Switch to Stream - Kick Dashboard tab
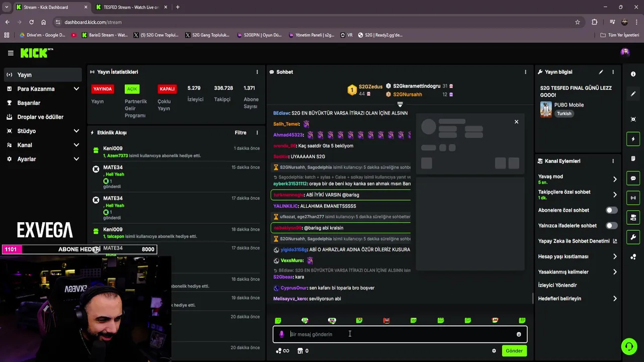This screenshot has height=362, width=644. [51, 7]
